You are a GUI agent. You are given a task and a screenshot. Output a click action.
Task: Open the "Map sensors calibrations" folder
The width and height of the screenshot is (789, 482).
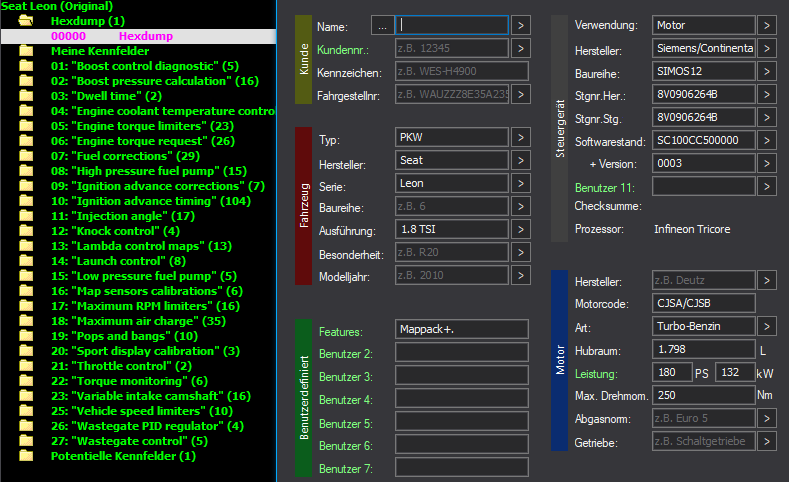point(146,291)
